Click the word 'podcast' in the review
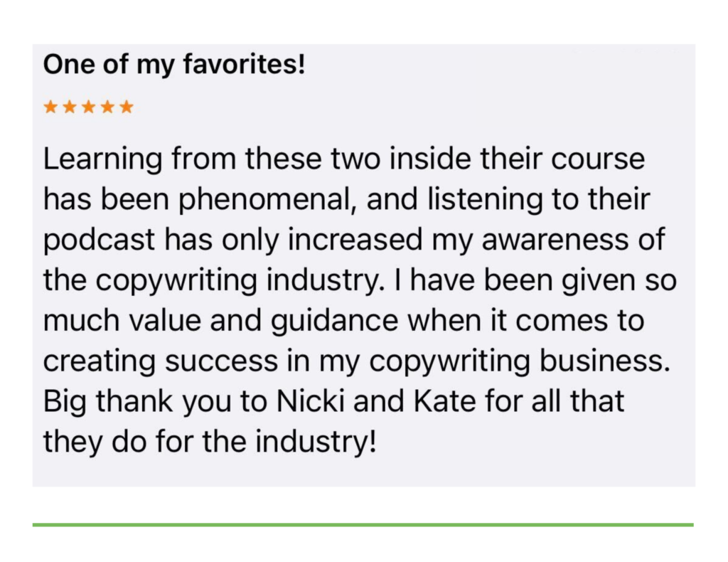This screenshot has width=728, height=562. [99, 240]
